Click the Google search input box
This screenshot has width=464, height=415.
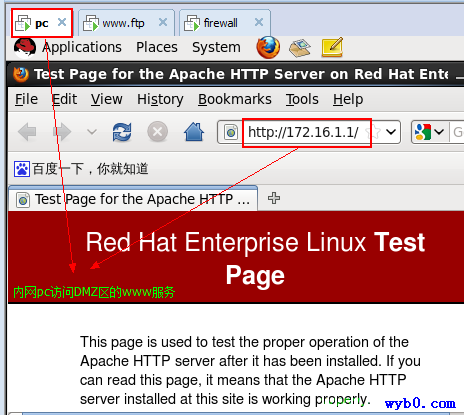coord(457,132)
